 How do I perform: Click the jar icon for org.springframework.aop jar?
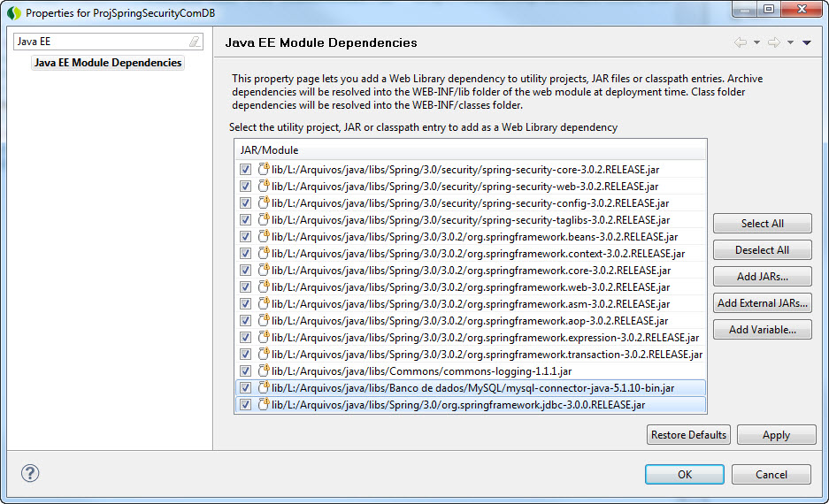point(264,320)
